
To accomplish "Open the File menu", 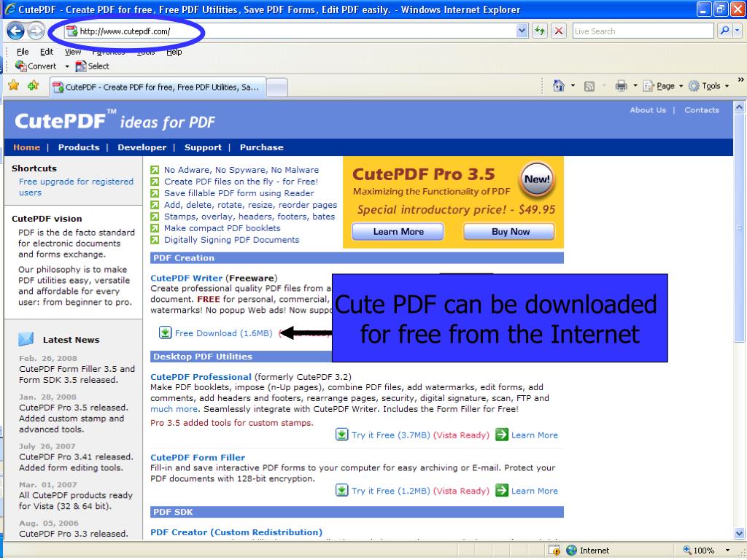I will [23, 52].
